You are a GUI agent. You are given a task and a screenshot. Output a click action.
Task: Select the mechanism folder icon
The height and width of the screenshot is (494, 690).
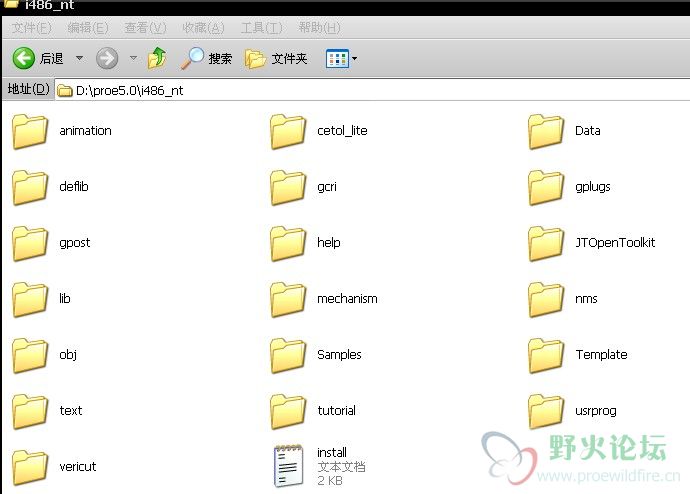click(x=288, y=299)
